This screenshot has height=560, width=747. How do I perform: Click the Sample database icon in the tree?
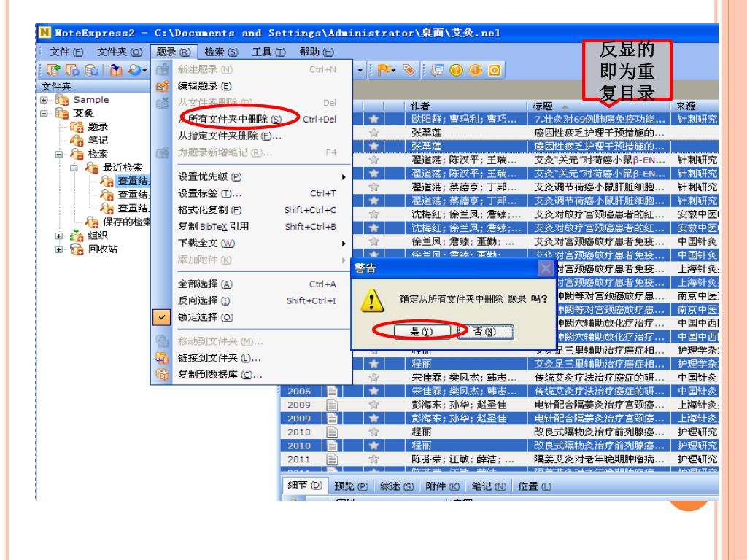coord(61,99)
